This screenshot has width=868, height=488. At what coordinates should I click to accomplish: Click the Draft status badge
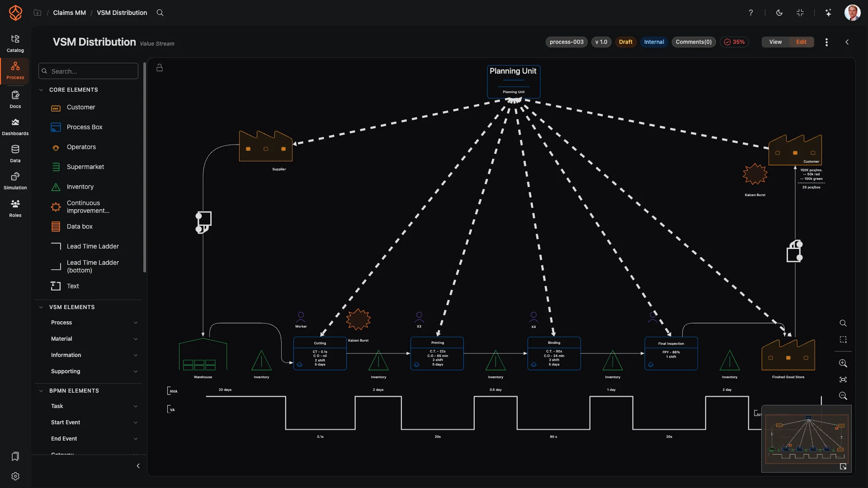(x=625, y=42)
